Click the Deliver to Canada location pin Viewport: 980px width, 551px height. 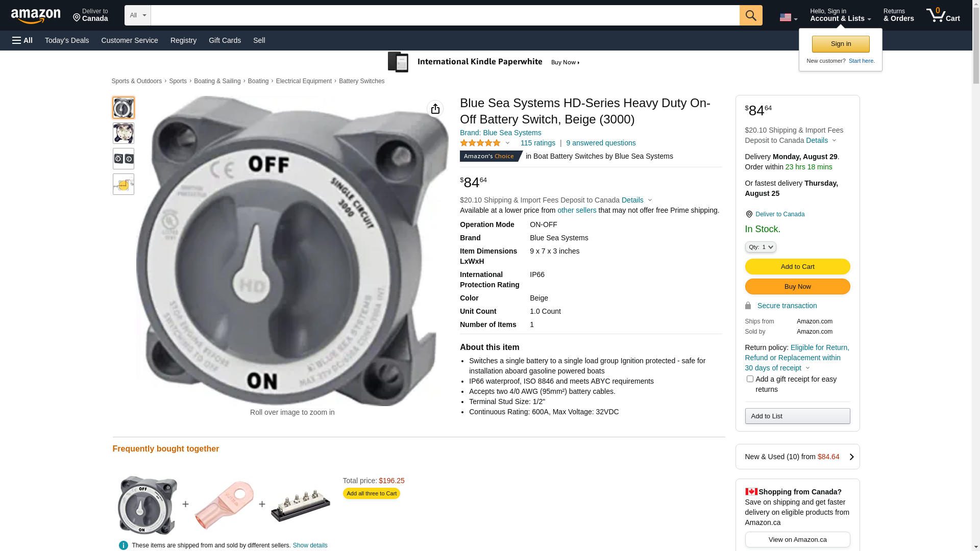click(749, 214)
